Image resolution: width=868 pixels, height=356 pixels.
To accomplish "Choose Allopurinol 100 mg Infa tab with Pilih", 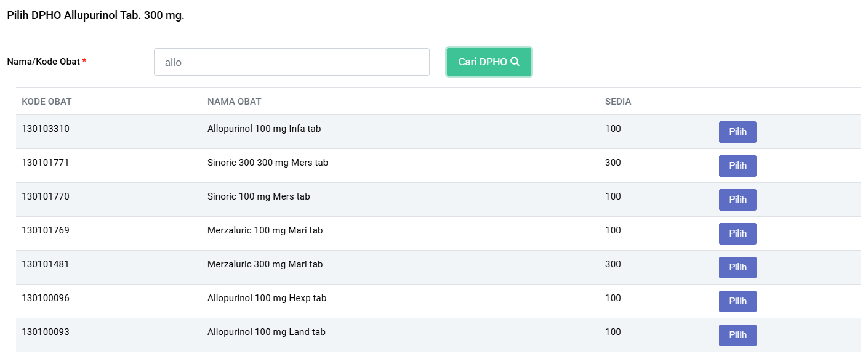I will [737, 132].
